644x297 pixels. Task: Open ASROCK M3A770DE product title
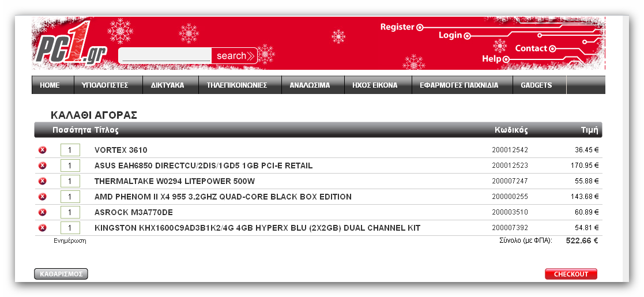click(134, 212)
